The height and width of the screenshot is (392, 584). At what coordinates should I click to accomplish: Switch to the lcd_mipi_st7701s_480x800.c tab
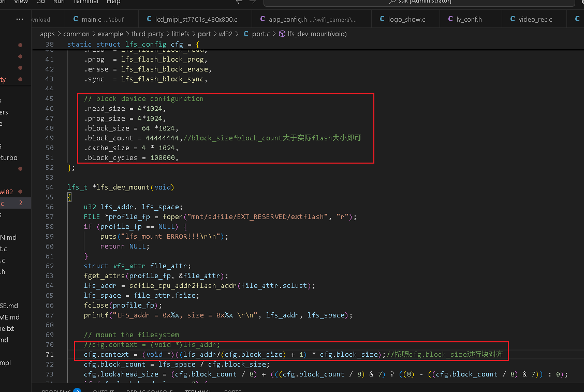195,19
